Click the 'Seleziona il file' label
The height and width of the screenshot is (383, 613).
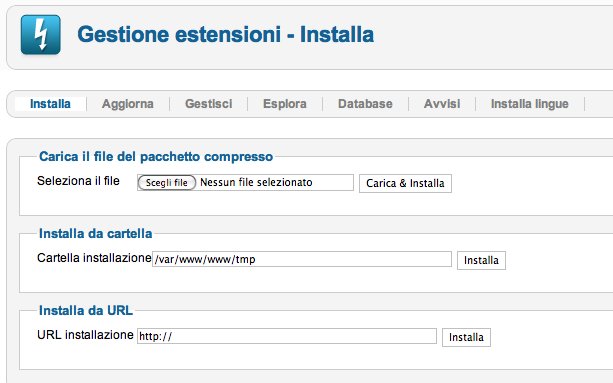[x=78, y=181]
